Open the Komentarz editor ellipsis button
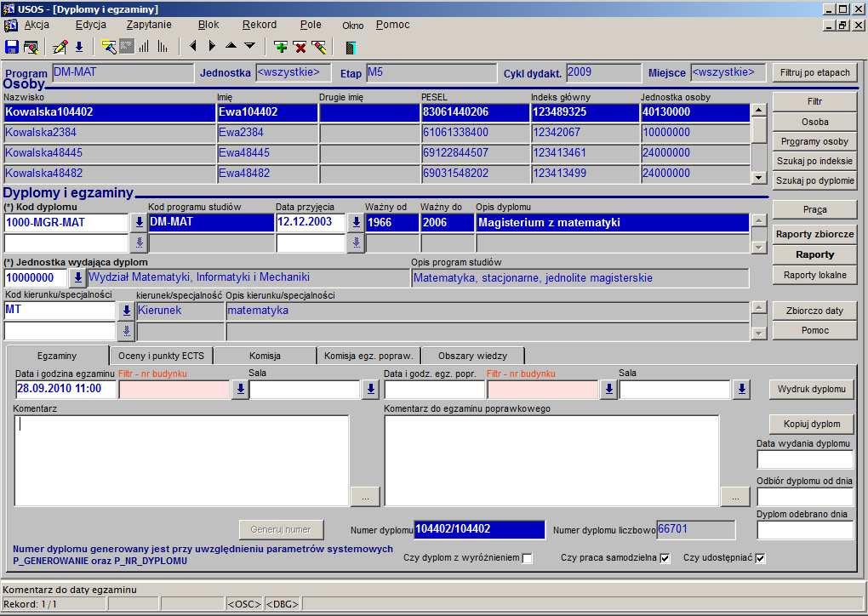This screenshot has height=616, width=868. click(365, 498)
